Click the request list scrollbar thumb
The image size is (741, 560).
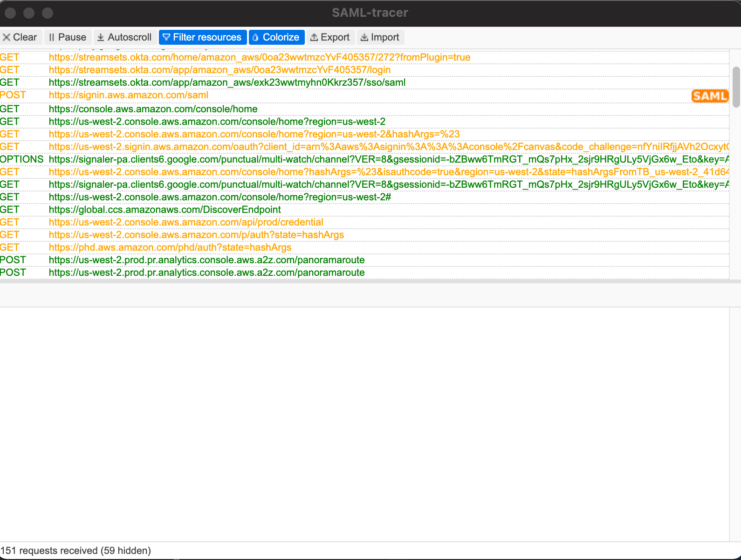coord(736,87)
